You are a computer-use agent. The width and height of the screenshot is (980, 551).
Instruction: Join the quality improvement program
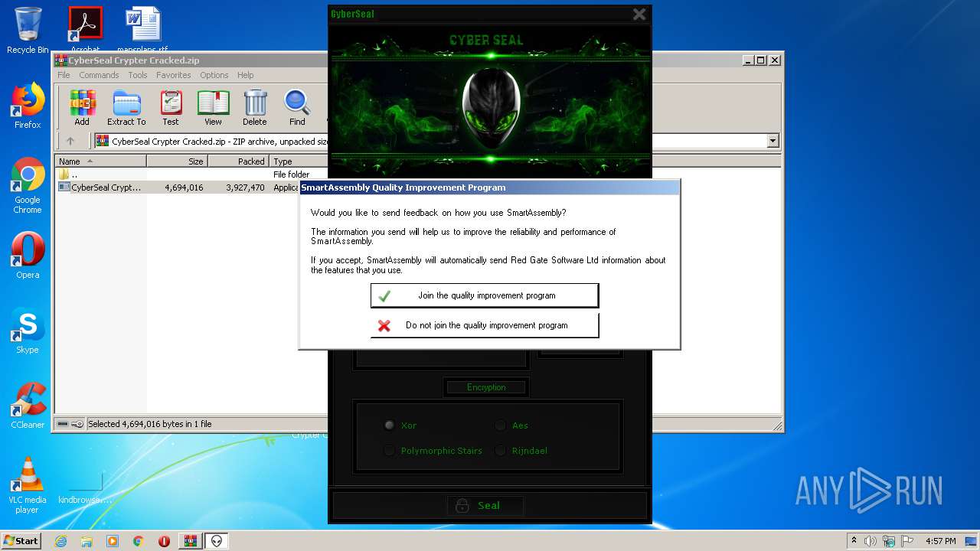(485, 295)
